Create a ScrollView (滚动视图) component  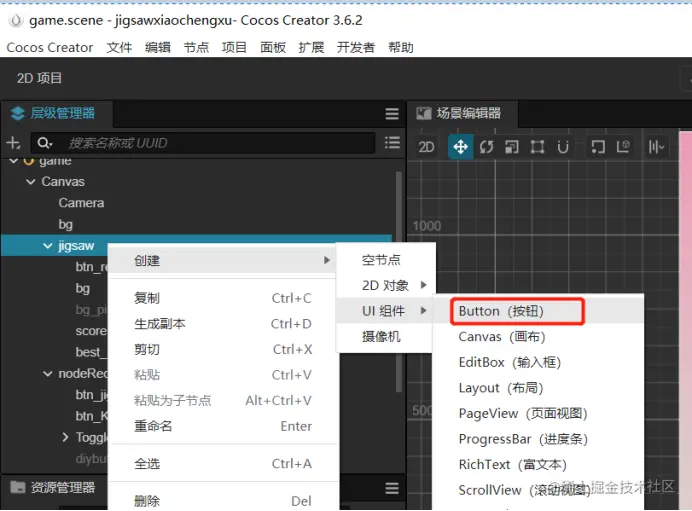pyautogui.click(x=538, y=490)
